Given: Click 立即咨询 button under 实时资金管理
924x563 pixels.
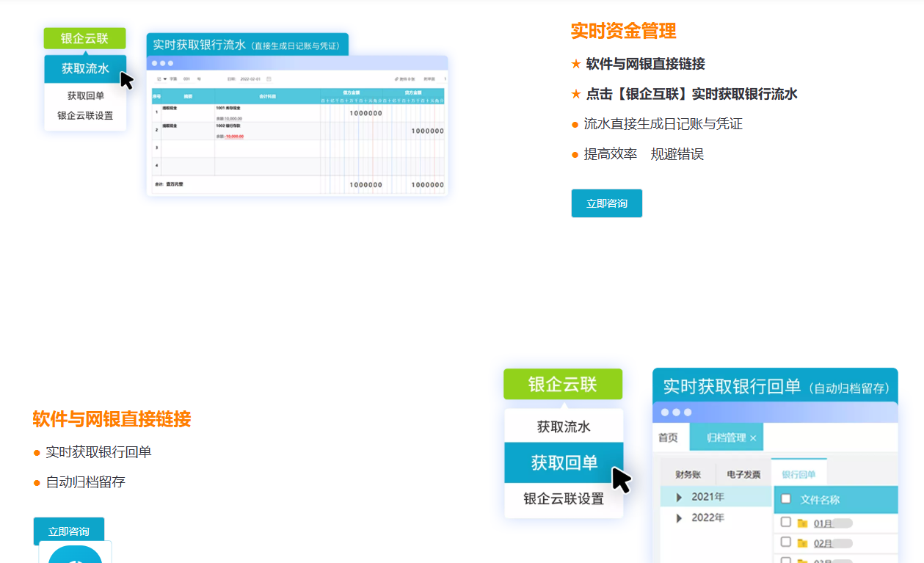Looking at the screenshot, I should [607, 203].
